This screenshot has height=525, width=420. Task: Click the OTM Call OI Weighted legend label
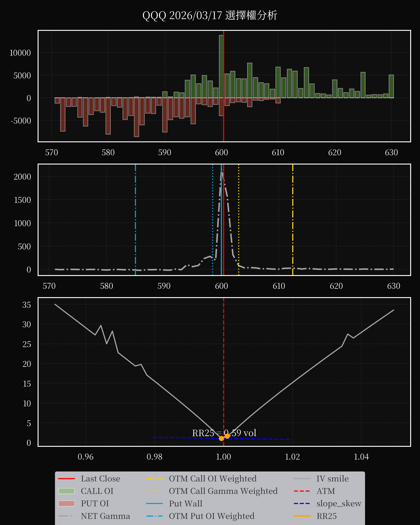pos(213,478)
